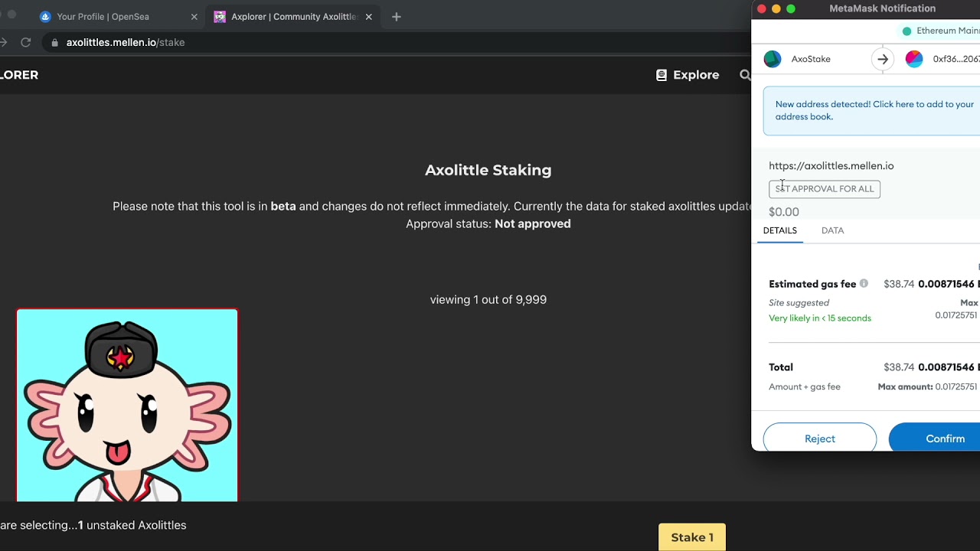
Task: Click the AxoStake account name
Action: pos(811,59)
